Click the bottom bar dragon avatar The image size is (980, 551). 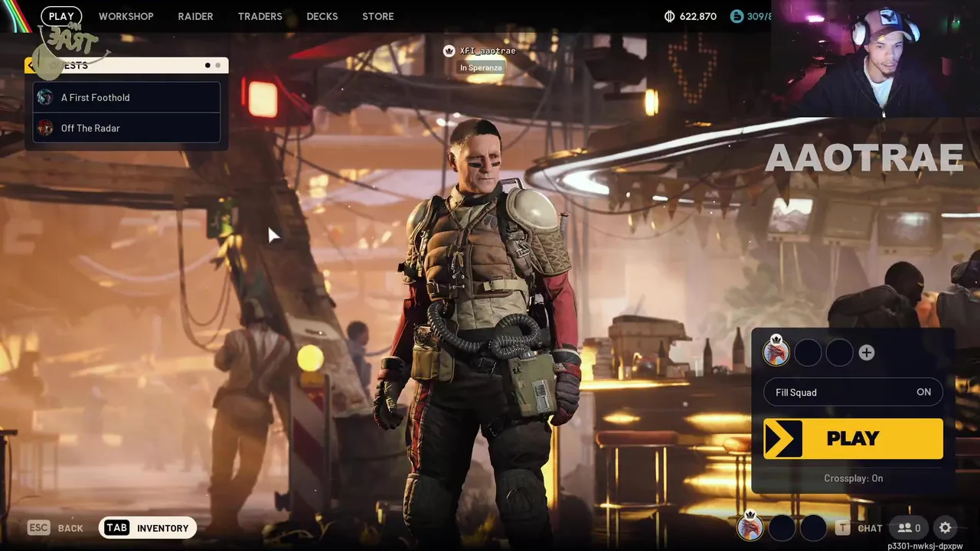coord(750,527)
